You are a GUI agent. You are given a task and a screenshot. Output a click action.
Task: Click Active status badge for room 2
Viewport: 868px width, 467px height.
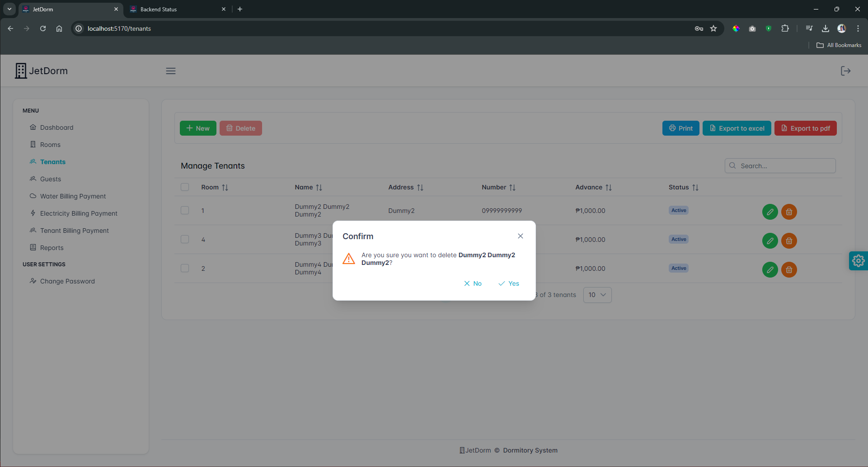point(679,268)
